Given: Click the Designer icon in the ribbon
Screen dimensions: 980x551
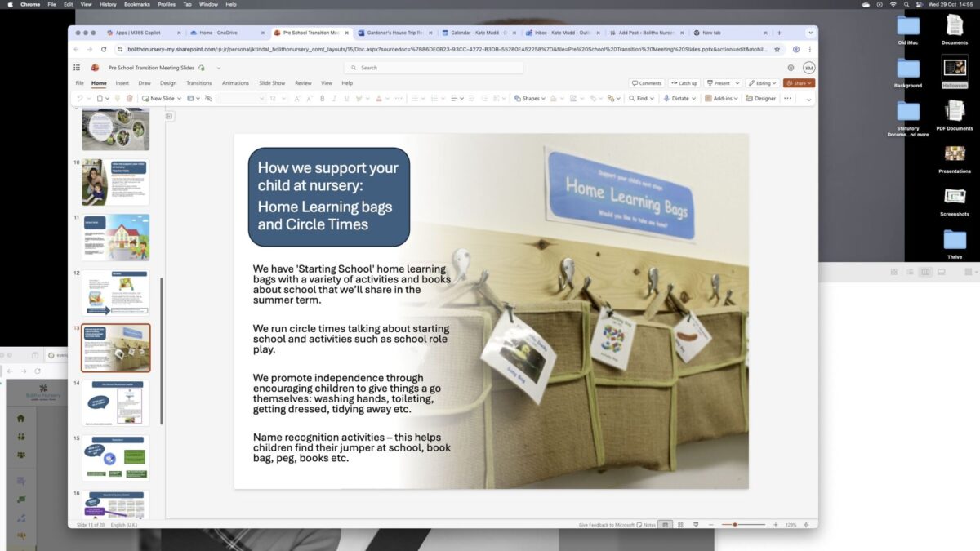Looking at the screenshot, I should (x=760, y=98).
